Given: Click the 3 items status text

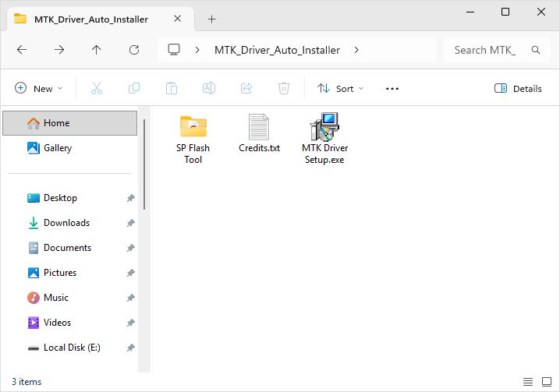Looking at the screenshot, I should (x=27, y=382).
